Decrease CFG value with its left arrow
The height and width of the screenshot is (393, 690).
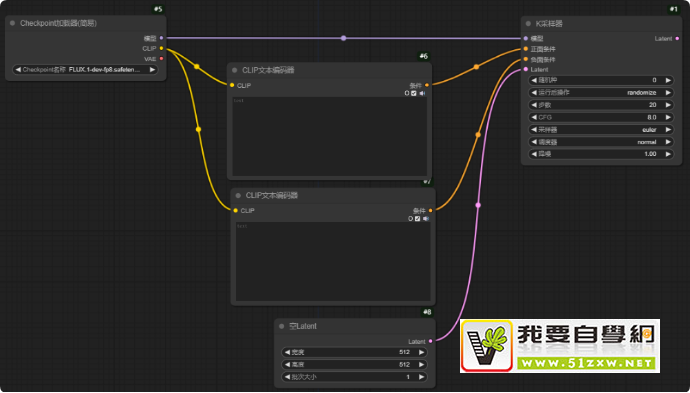point(534,118)
